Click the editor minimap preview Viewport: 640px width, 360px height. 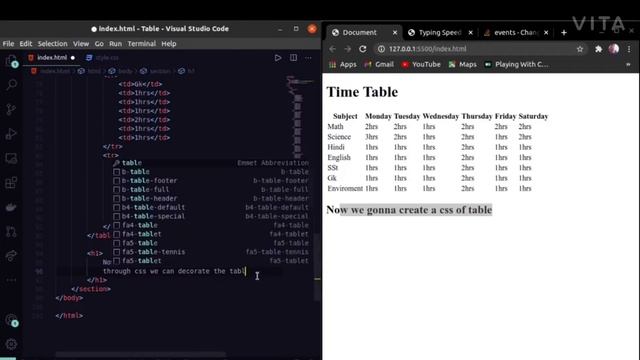click(x=299, y=118)
